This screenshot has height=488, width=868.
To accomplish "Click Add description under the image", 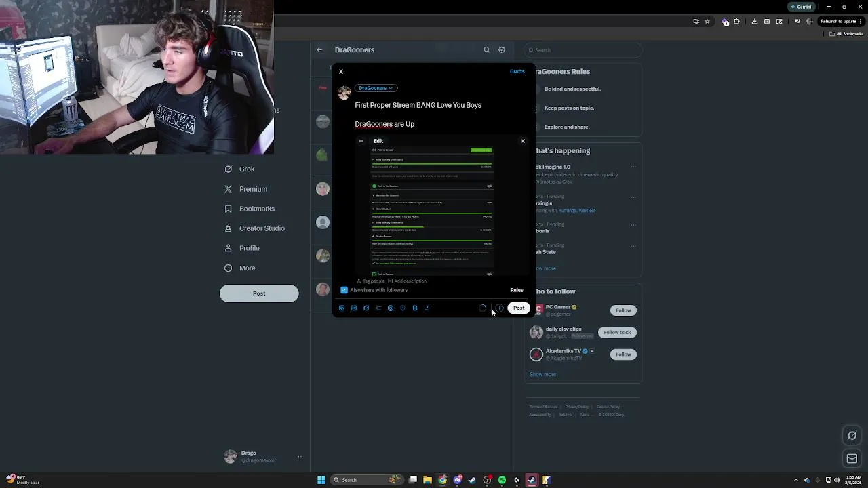I will pos(407,281).
